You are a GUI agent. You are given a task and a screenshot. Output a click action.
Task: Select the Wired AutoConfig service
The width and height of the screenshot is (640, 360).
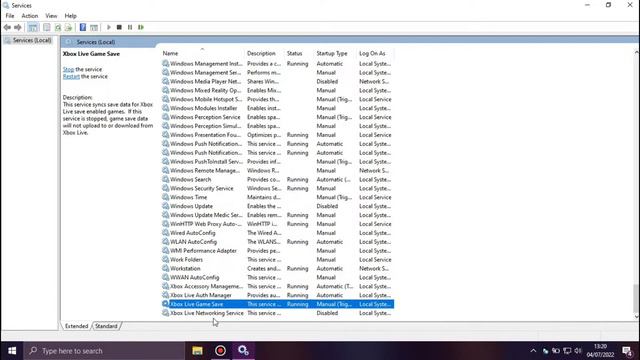(278, 233)
